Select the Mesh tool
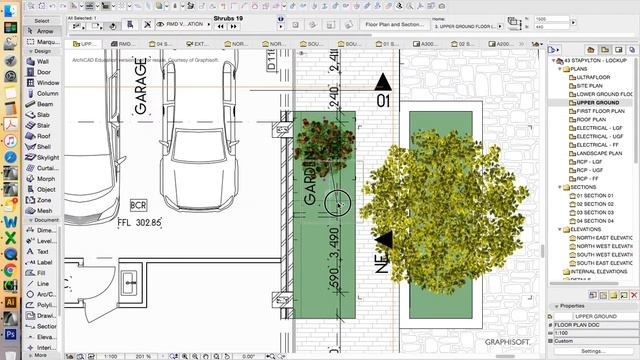Screen dimensions: 640x360 click(x=42, y=211)
